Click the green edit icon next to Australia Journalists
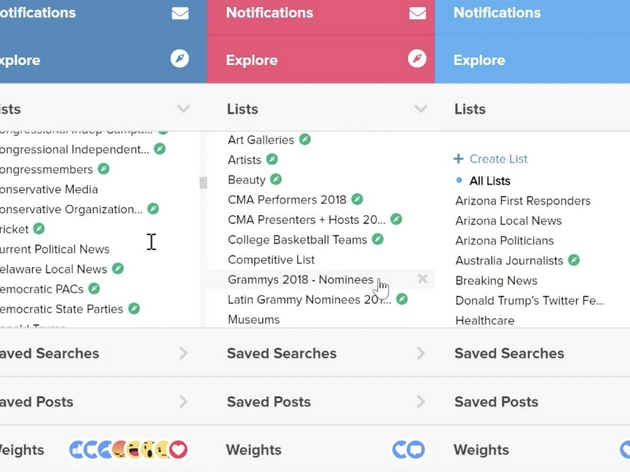The width and height of the screenshot is (630, 472). (x=574, y=260)
